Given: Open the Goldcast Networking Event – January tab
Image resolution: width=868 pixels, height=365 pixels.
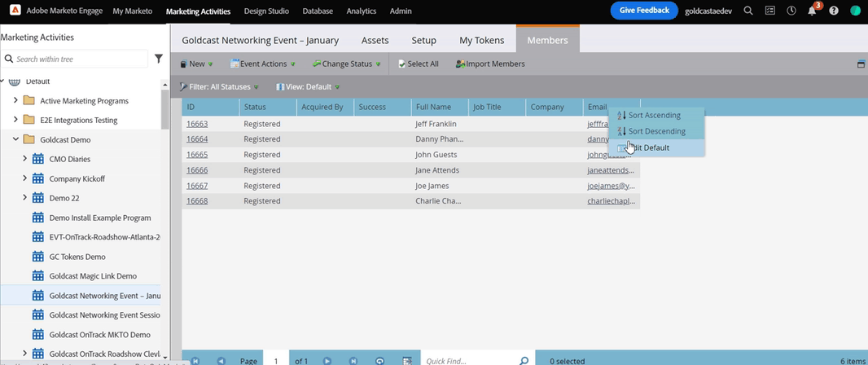Looking at the screenshot, I should pos(261,41).
